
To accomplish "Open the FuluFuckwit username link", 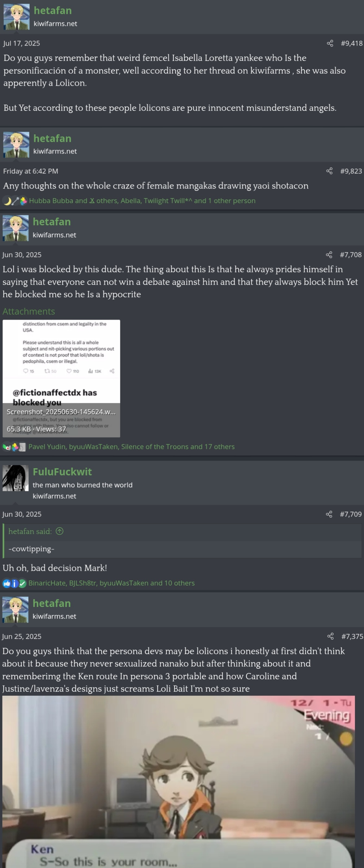I will [x=62, y=472].
